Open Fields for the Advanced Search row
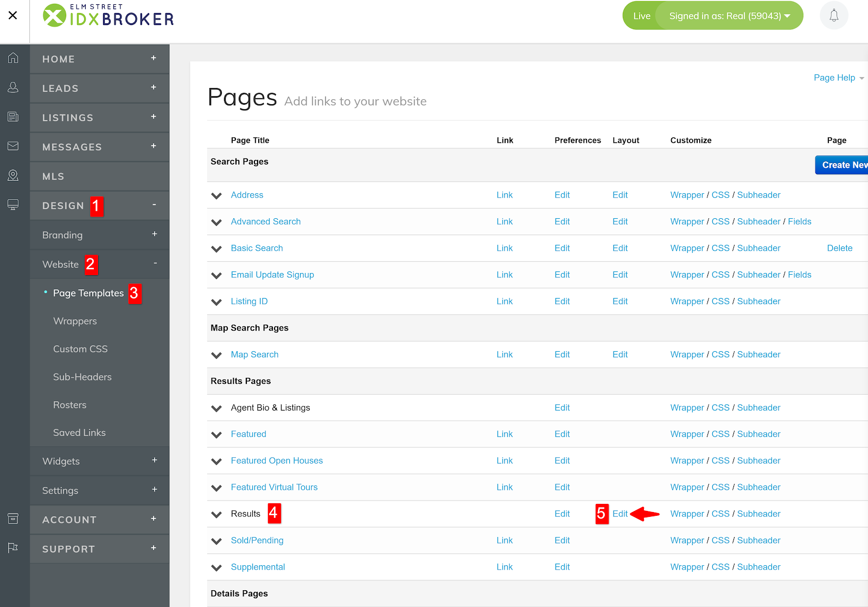868x607 pixels. (800, 222)
